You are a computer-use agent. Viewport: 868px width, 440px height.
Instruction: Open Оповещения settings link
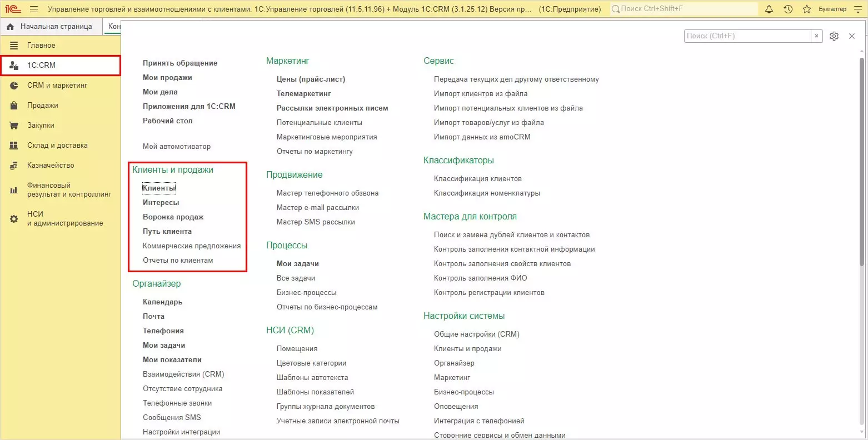(456, 407)
